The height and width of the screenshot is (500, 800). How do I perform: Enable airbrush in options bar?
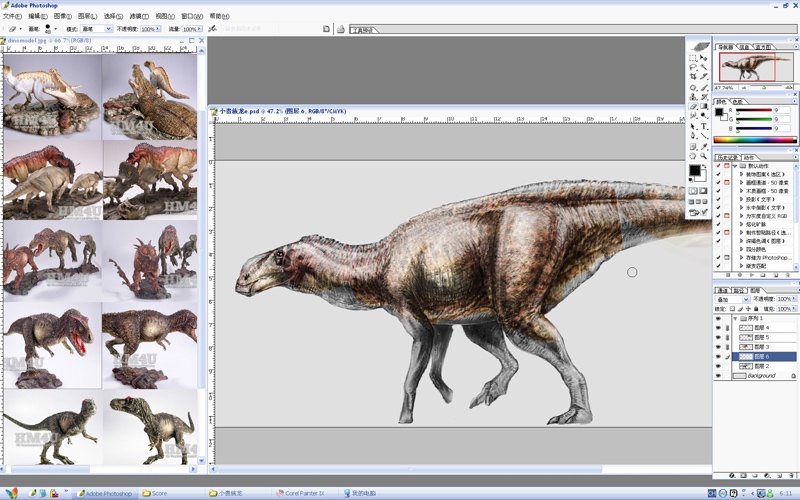click(x=213, y=29)
